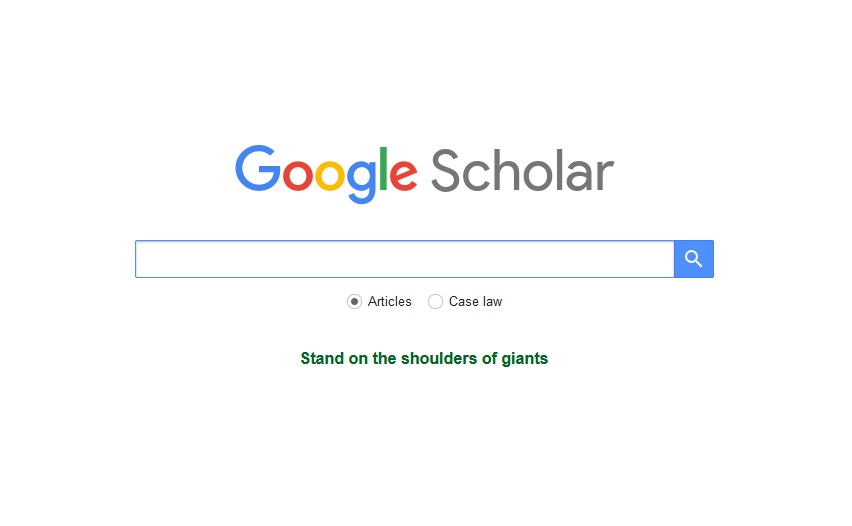Viewport: 852px width, 526px height.
Task: Click the "Stand on the shoulders of giants" tagline
Action: tap(424, 359)
